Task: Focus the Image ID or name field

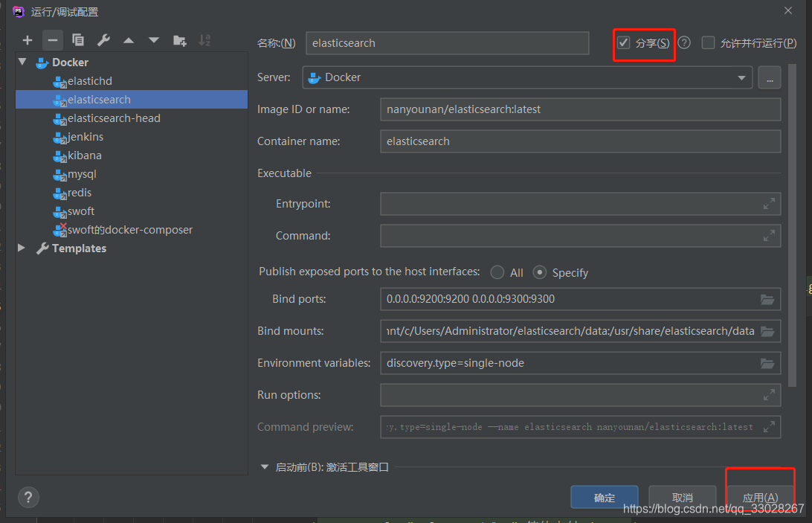Action: click(x=581, y=109)
